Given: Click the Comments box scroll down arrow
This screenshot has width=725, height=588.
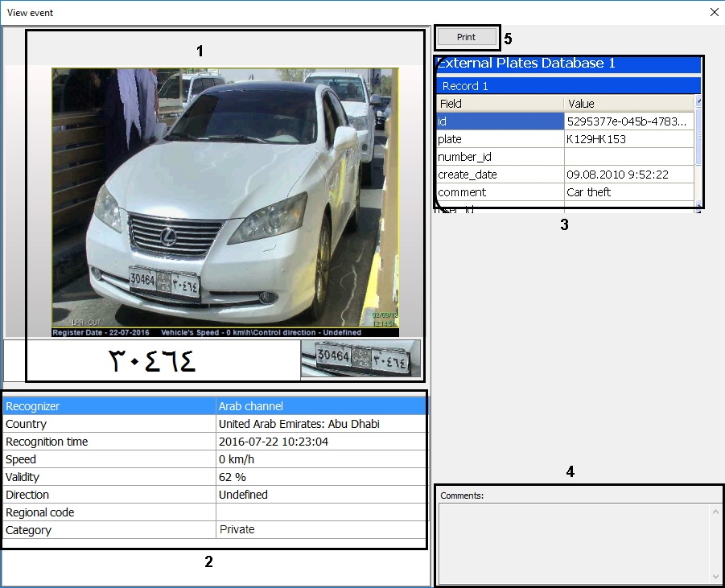Looking at the screenshot, I should 716,576.
